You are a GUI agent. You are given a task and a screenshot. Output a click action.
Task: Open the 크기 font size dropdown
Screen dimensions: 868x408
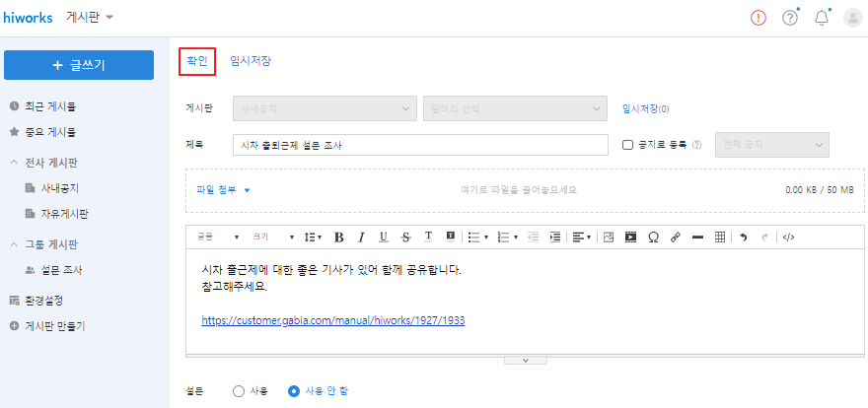coord(273,238)
